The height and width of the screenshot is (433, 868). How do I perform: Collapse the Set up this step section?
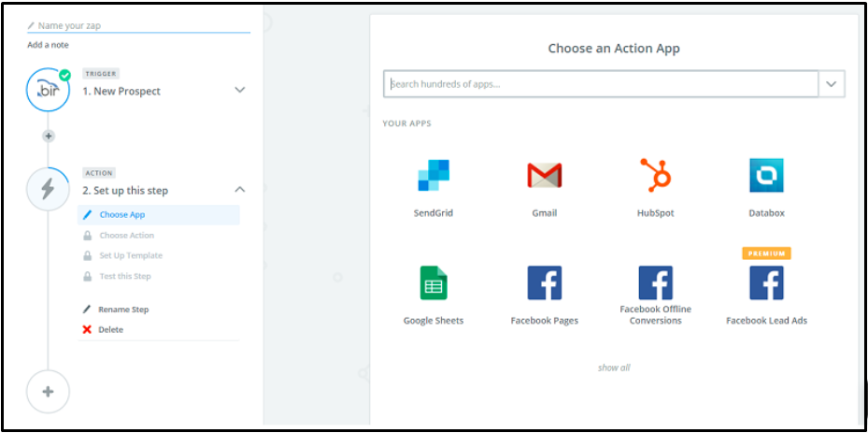240,190
